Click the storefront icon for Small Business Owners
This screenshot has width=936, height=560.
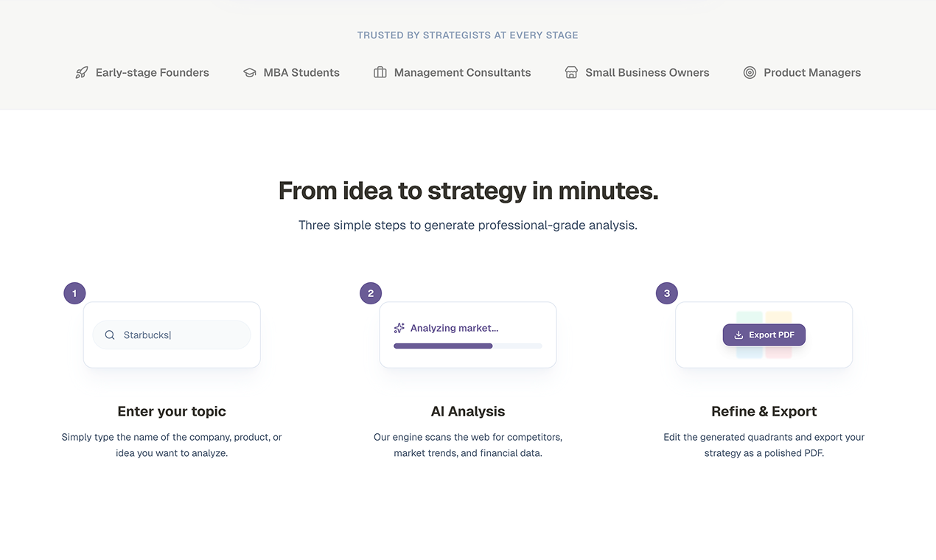(570, 72)
